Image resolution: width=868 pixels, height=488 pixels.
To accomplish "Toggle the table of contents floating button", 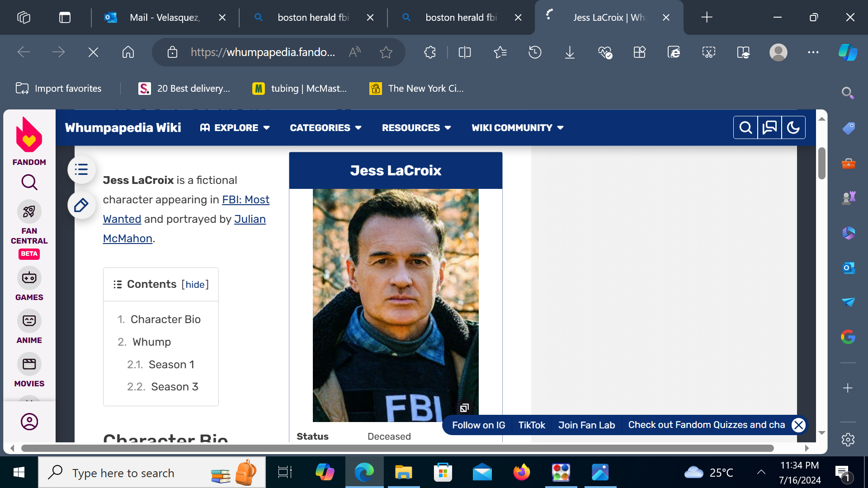I will click(x=81, y=170).
